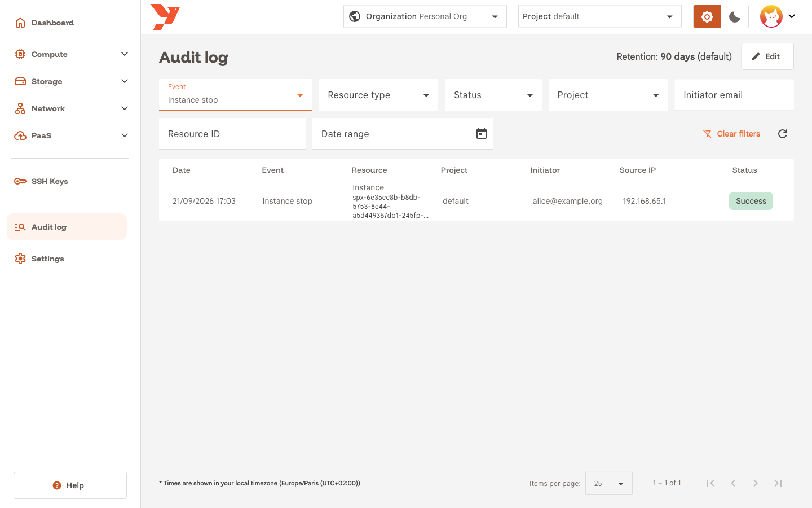Switch to dark theme with moon toggle
The width and height of the screenshot is (812, 508).
735,16
